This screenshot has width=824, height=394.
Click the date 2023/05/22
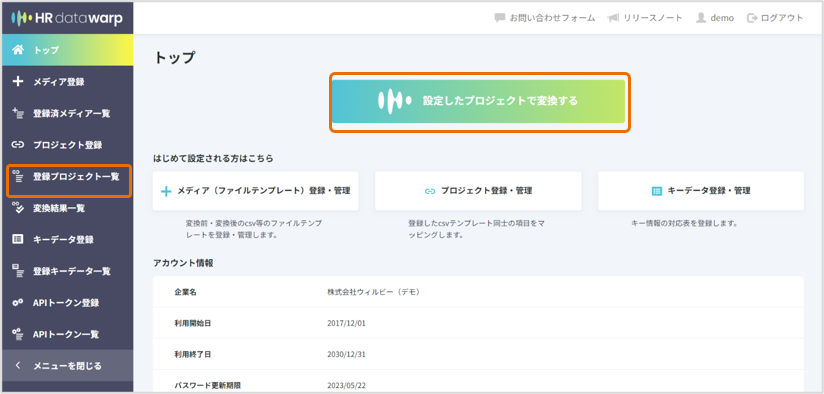[346, 386]
